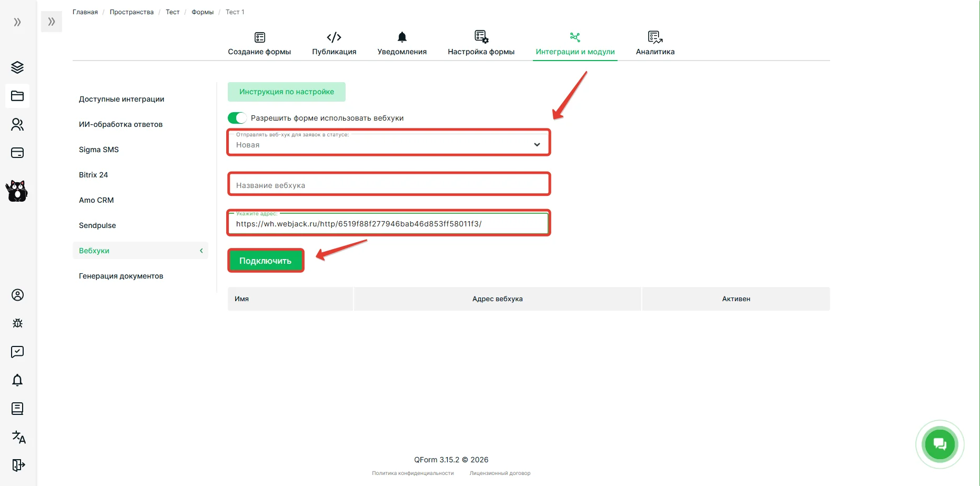
Task: Select Доступные интеграции in the side list
Action: pyautogui.click(x=122, y=99)
